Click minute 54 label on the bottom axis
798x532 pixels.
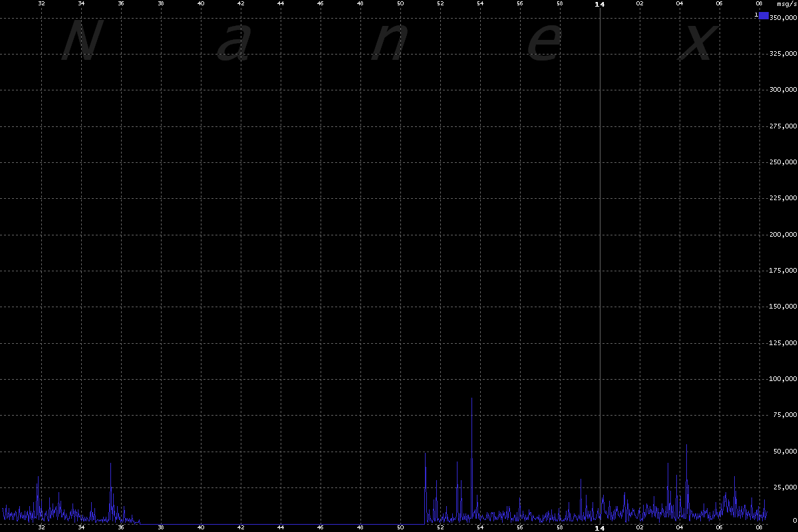pos(480,528)
